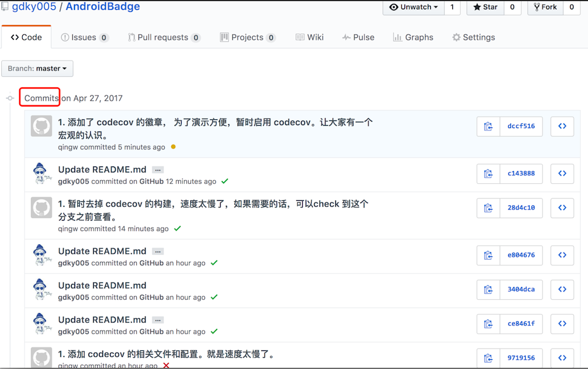
Task: Open the commit titled 暂时去掉 codecov 的构建
Action: point(213,210)
